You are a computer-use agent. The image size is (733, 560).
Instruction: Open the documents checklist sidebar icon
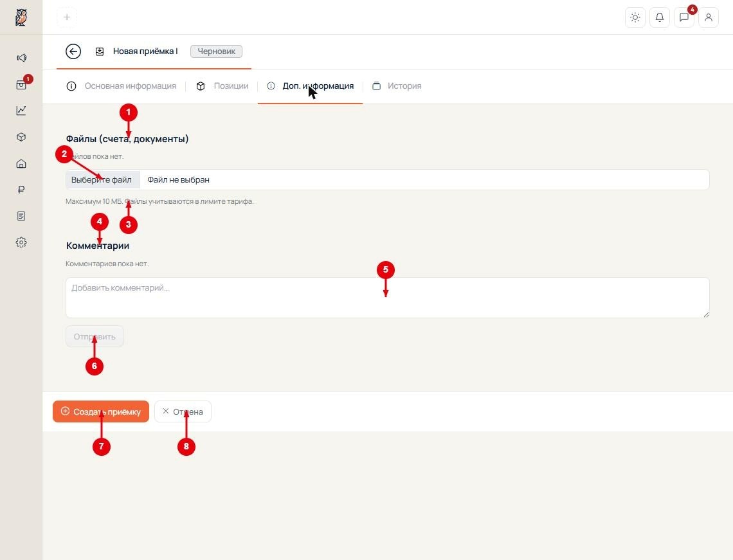(21, 216)
